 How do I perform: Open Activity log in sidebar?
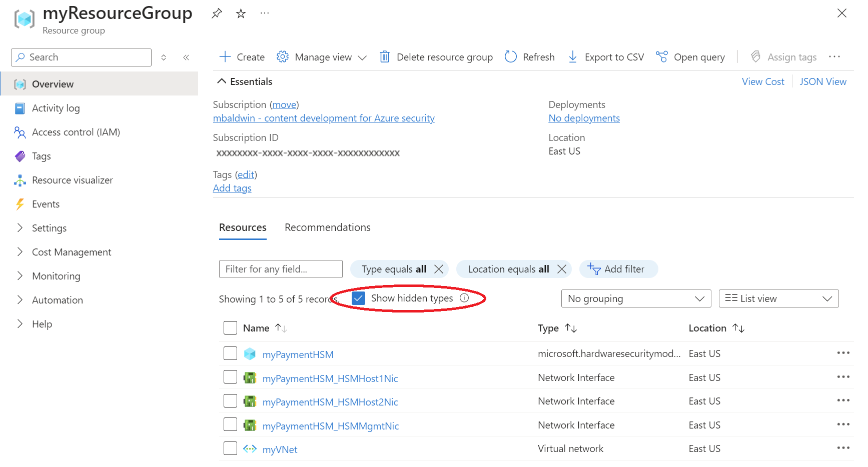(x=56, y=108)
